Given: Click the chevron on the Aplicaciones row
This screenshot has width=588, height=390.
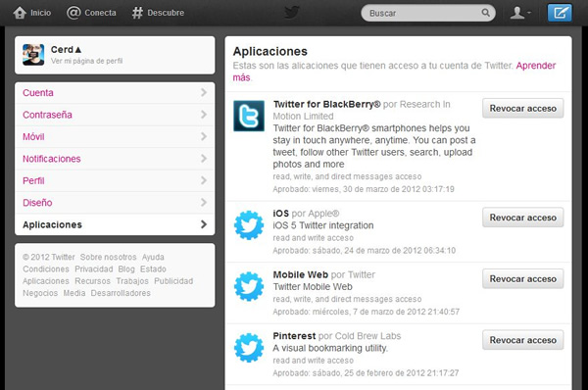Looking at the screenshot, I should [x=204, y=224].
